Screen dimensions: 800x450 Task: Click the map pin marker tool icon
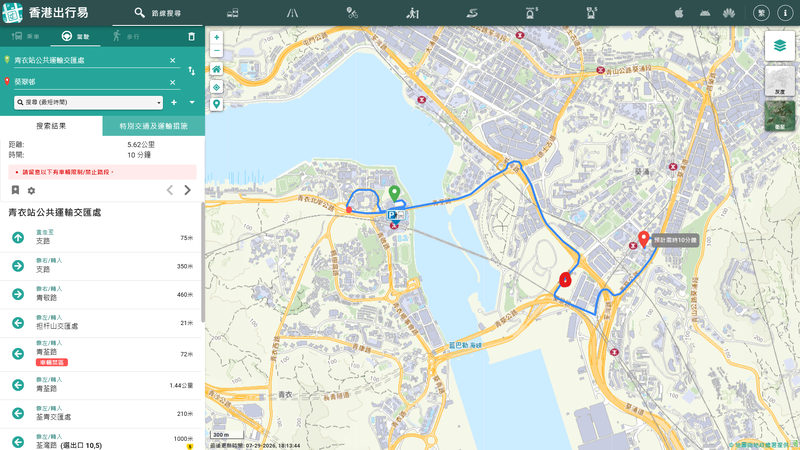pos(216,105)
